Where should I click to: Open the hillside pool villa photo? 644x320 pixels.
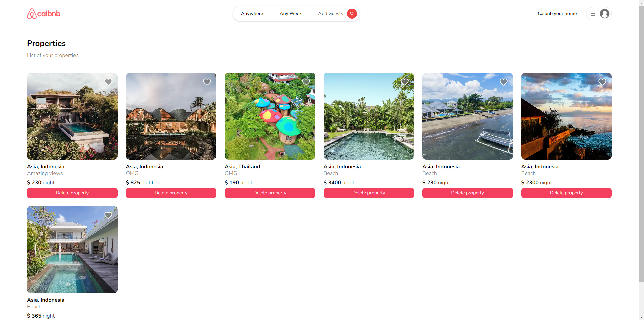pyautogui.click(x=72, y=116)
